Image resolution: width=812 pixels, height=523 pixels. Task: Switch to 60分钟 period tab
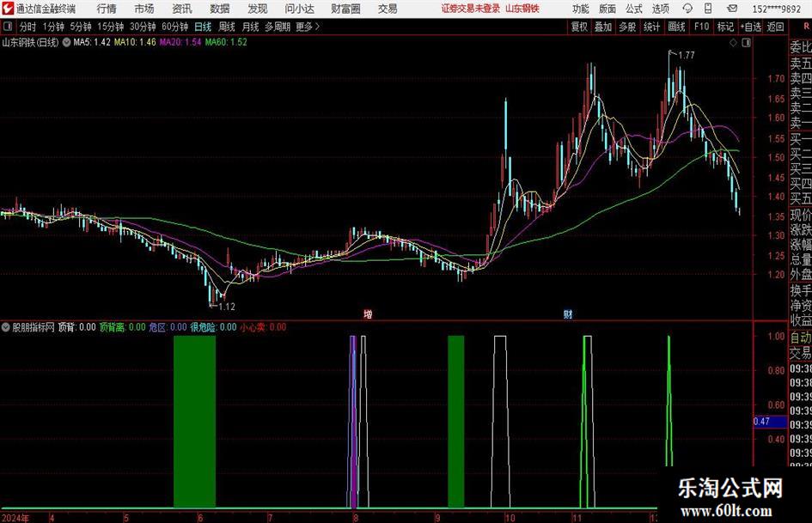tap(174, 27)
